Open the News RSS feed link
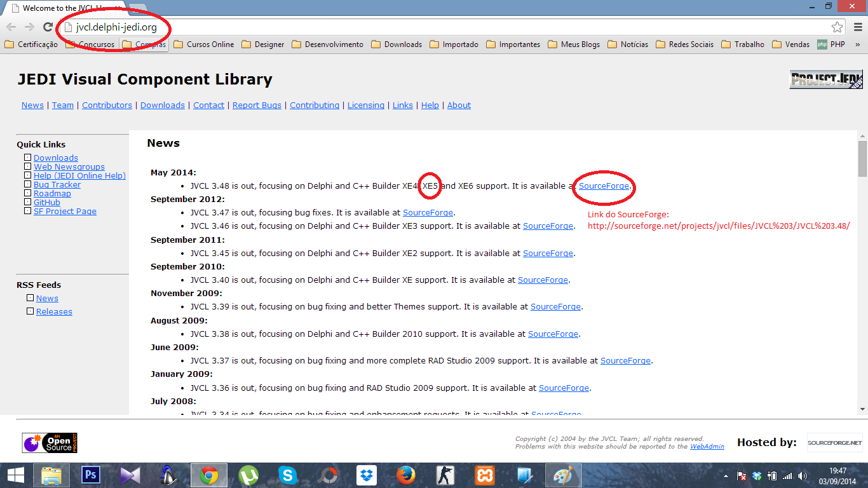Screen dimensions: 868x488 click(47, 299)
